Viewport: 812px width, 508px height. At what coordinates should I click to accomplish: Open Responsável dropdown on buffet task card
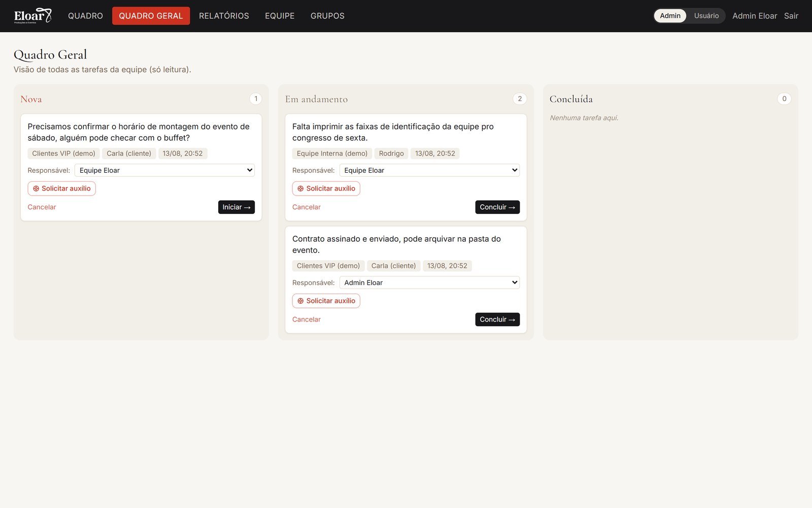164,170
